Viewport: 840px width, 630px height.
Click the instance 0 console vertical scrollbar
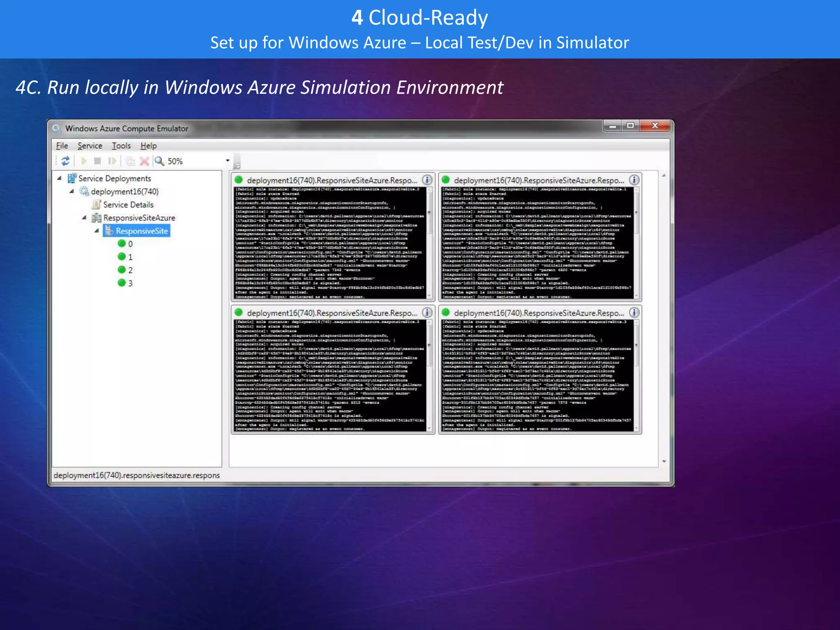(x=429, y=243)
